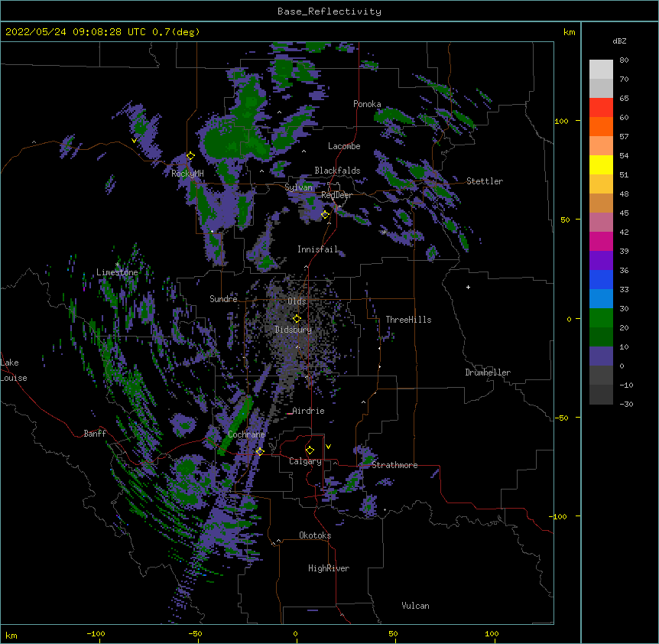This screenshot has width=659, height=644.
Task: Select the dark gray -10 dBZ legend color
Action: (601, 395)
